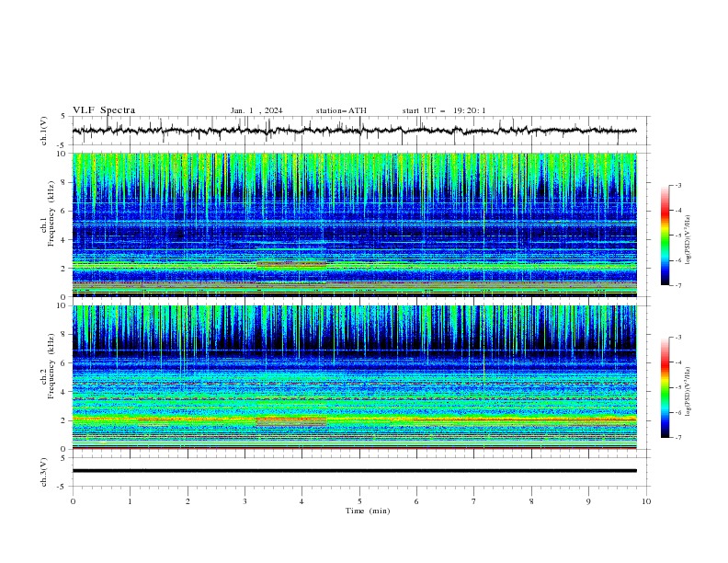Click the ch.2 spectrogram colorbar
Screen dimensions: 728x563
click(x=665, y=387)
